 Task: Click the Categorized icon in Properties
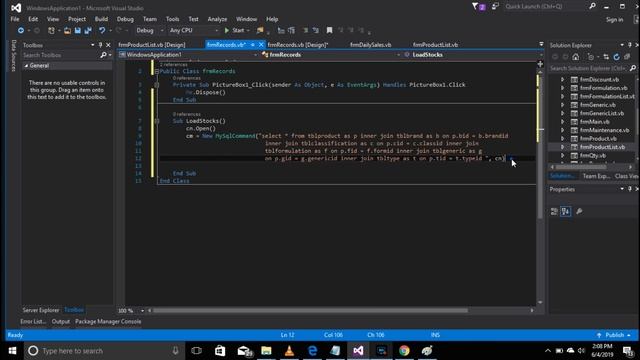(x=554, y=211)
